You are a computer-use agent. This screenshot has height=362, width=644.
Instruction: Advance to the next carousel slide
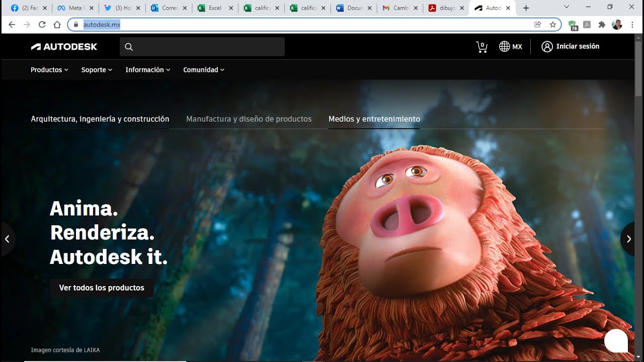[629, 239]
